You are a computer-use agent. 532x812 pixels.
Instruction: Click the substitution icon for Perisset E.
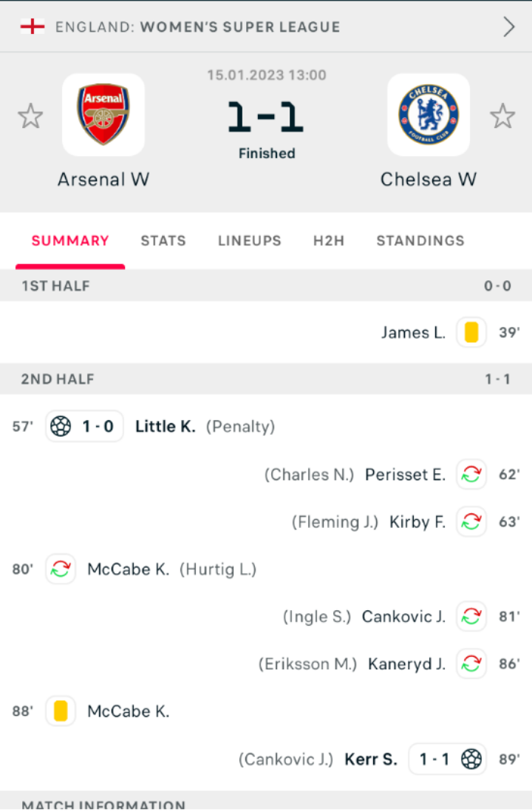[471, 474]
